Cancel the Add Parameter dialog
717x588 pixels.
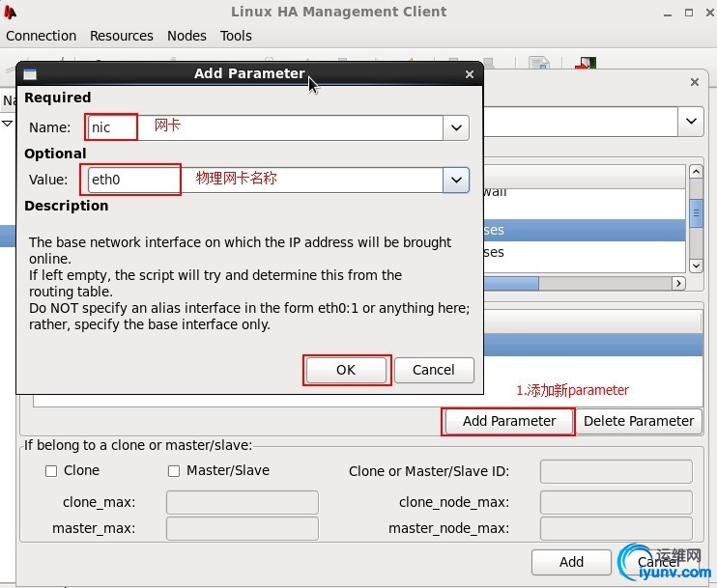pyautogui.click(x=434, y=370)
